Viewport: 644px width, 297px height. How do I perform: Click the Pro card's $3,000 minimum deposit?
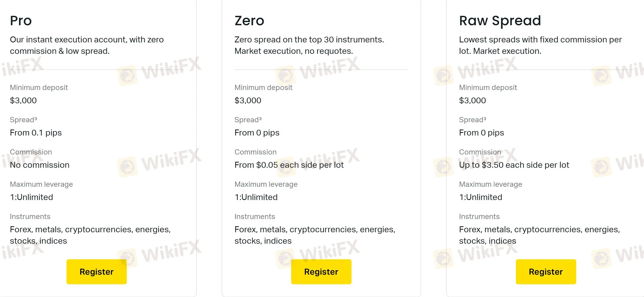(x=23, y=100)
